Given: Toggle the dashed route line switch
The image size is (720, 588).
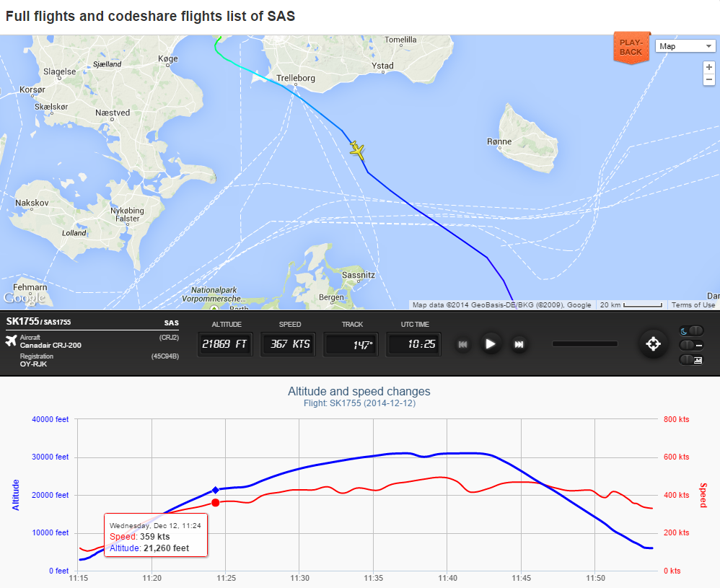Looking at the screenshot, I should pyautogui.click(x=691, y=345).
